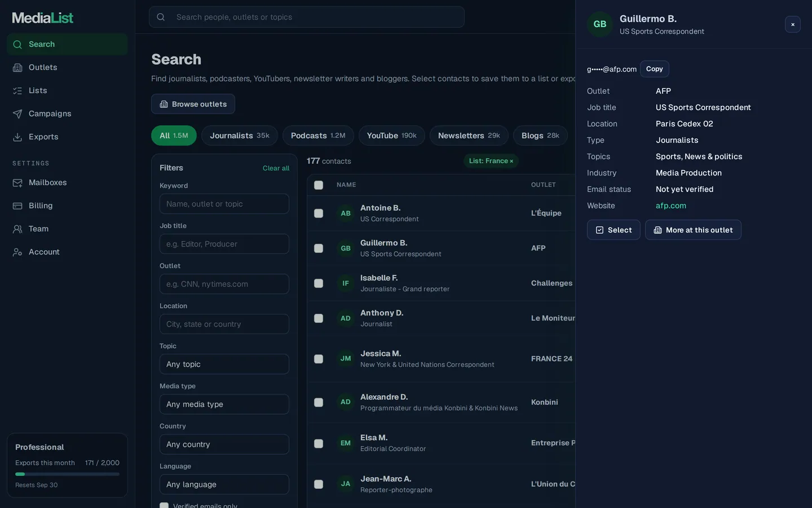Click the Campaigns paper plane icon
Image resolution: width=812 pixels, height=508 pixels.
17,114
